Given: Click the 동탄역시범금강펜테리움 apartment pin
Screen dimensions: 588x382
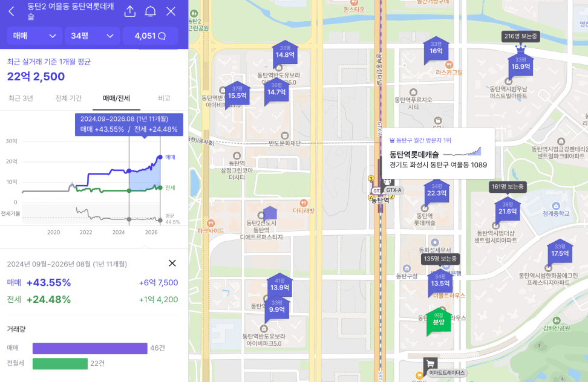Looking at the screenshot, I should coord(561,141).
